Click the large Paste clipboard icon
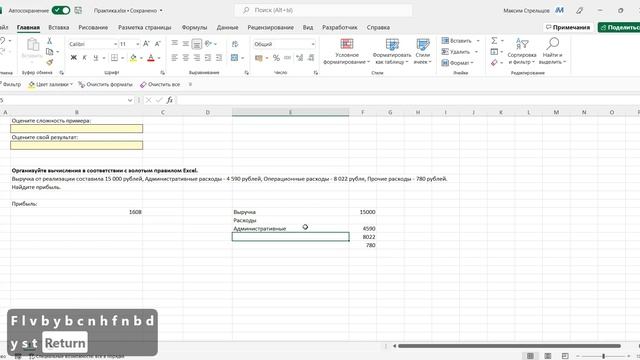The image size is (640, 360). point(33,44)
